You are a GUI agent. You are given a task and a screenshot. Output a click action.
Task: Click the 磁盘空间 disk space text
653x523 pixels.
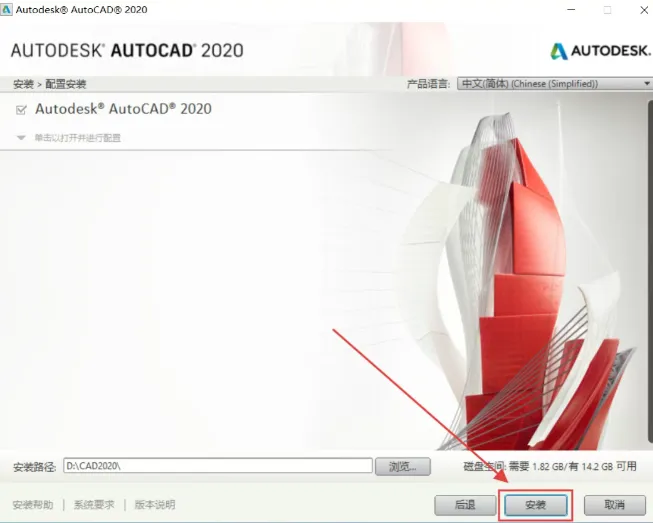pos(550,466)
